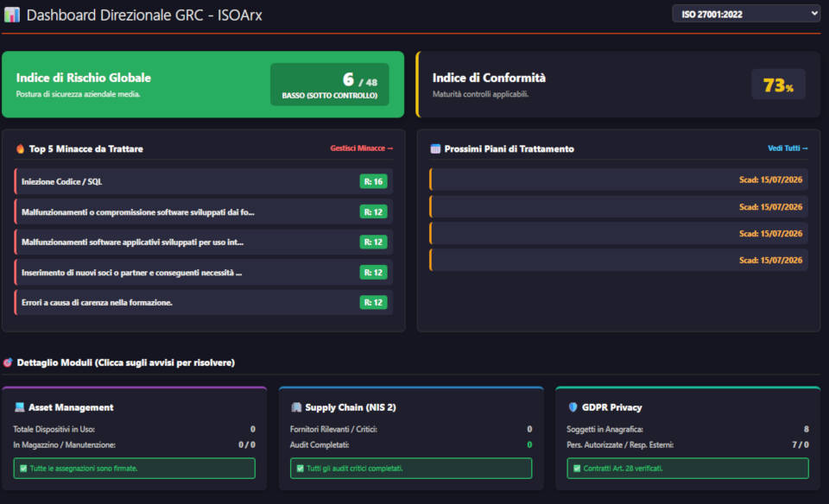Click the Contratti Art. 28 verificati notice

click(x=688, y=469)
